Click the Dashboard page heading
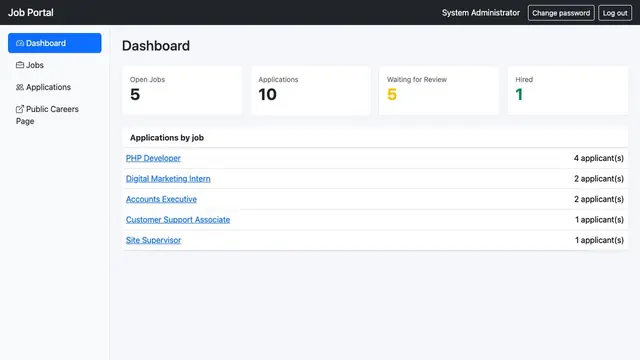 156,46
